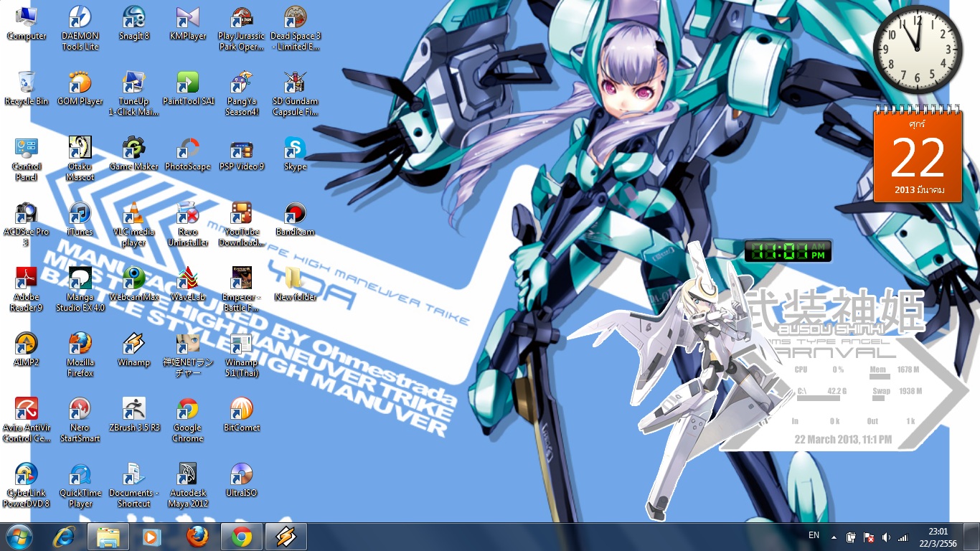This screenshot has width=980, height=551.
Task: Select the TuneUp 1-Click Maintenance icon
Action: 134,94
